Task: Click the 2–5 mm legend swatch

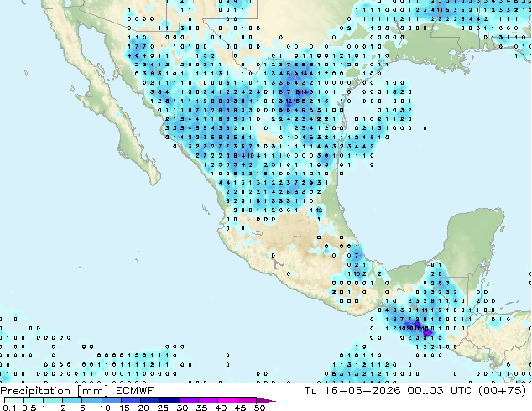Action: [72, 400]
